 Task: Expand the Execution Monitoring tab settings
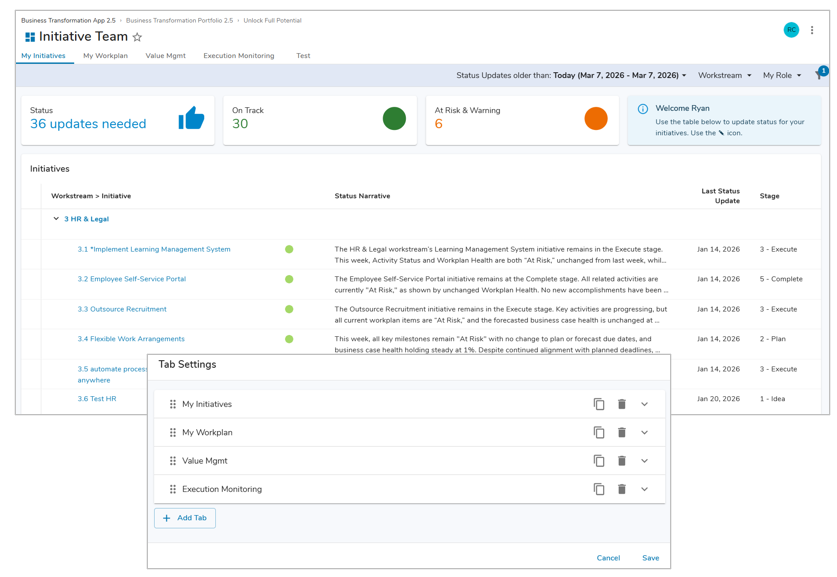[645, 489]
